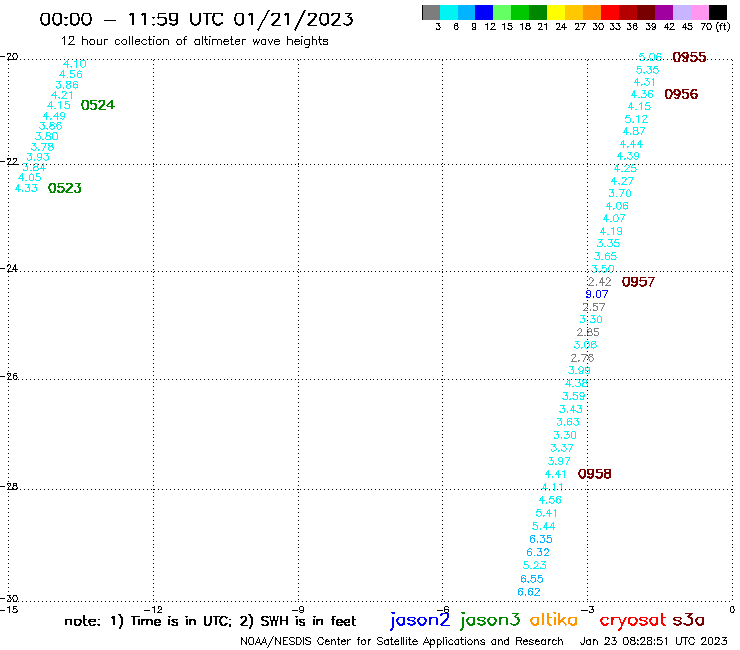Viewport: 740px width, 650px height.
Task: Click the 0956 time stamp
Action: (x=681, y=94)
